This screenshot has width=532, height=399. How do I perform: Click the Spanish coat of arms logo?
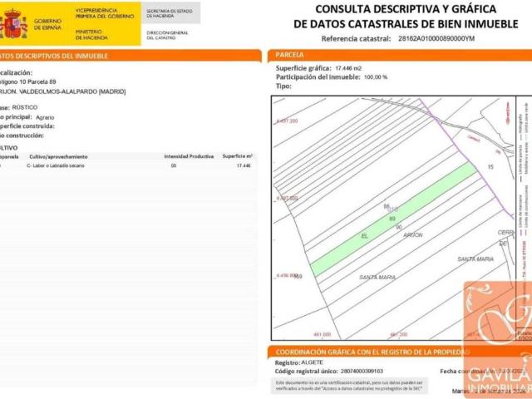(13, 24)
